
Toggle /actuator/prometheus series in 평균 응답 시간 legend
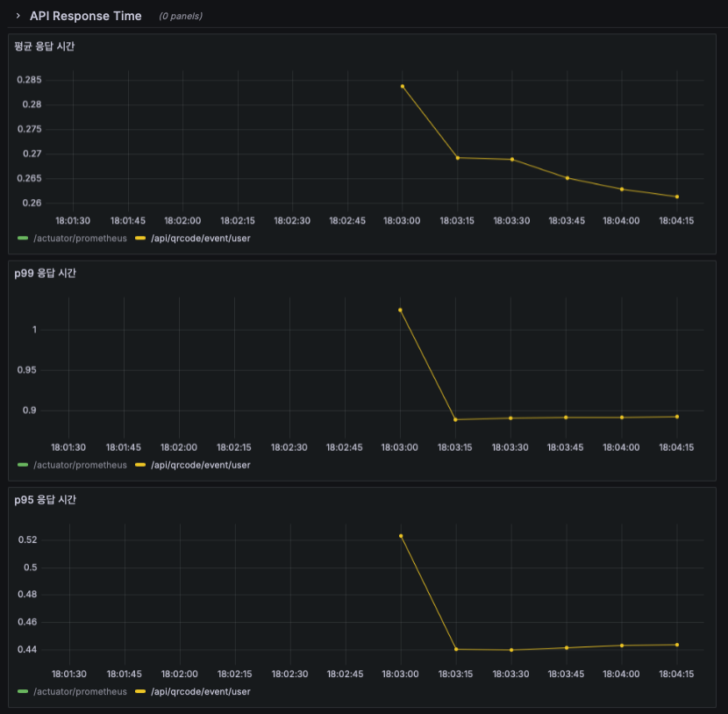80,239
